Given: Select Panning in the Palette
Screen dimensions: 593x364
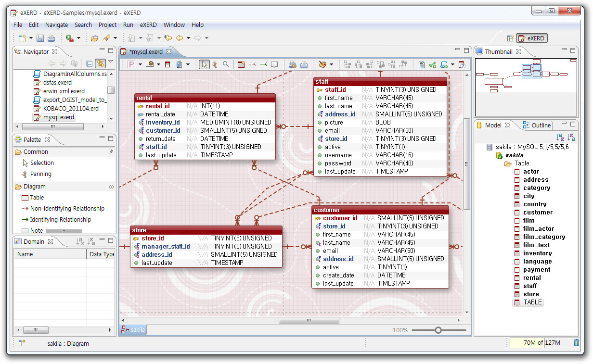Looking at the screenshot, I should coord(36,174).
